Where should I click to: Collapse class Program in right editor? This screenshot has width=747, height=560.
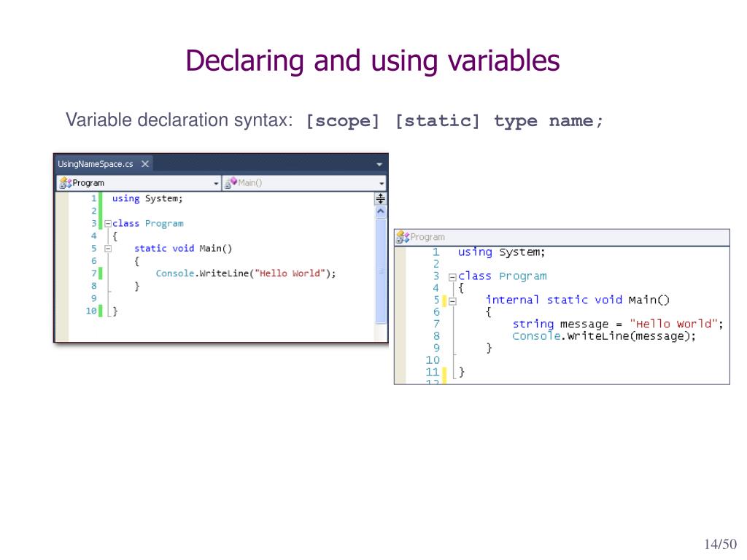point(452,276)
